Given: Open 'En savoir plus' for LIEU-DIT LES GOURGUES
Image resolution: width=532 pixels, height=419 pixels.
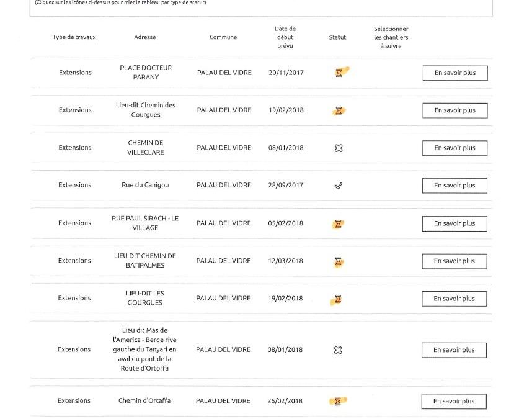Looking at the screenshot, I should (454, 299).
